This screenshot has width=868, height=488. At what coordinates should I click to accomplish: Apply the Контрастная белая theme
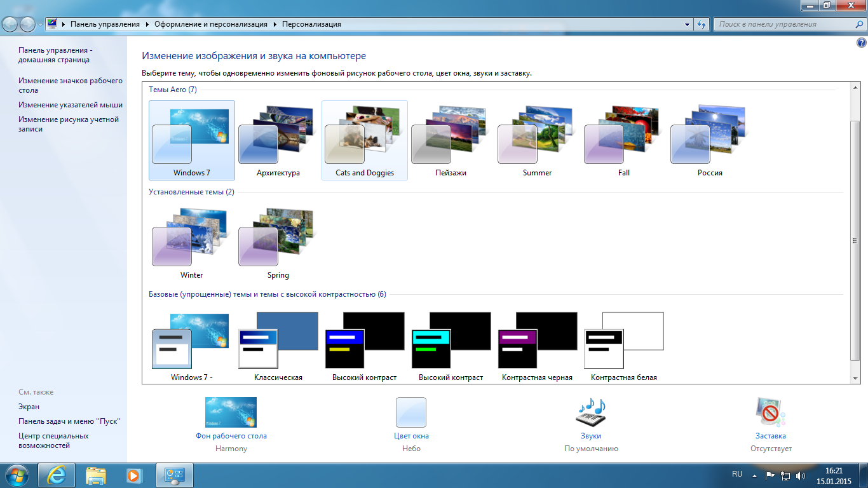click(x=624, y=345)
